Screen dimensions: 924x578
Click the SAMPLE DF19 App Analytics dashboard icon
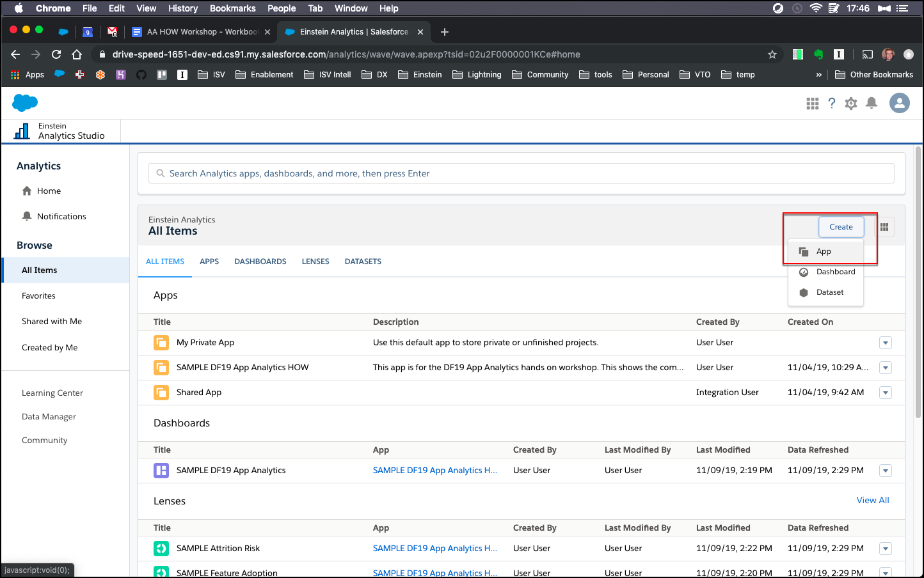tap(161, 471)
